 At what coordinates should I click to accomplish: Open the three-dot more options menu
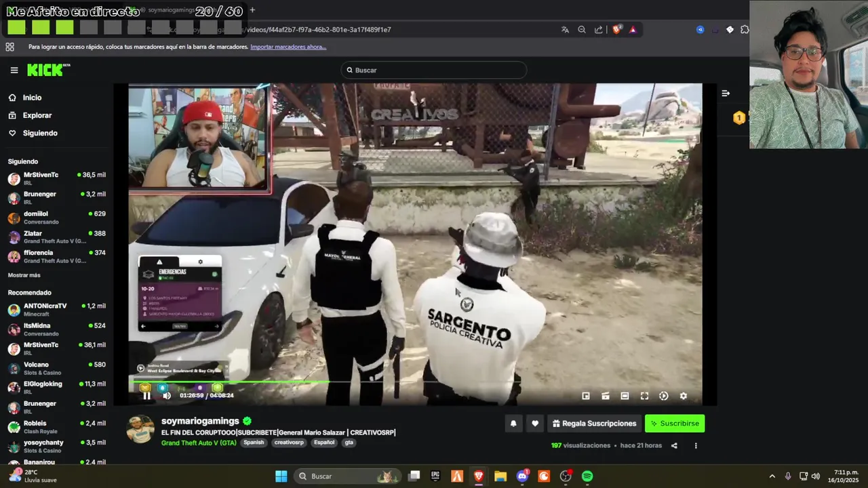[695, 445]
